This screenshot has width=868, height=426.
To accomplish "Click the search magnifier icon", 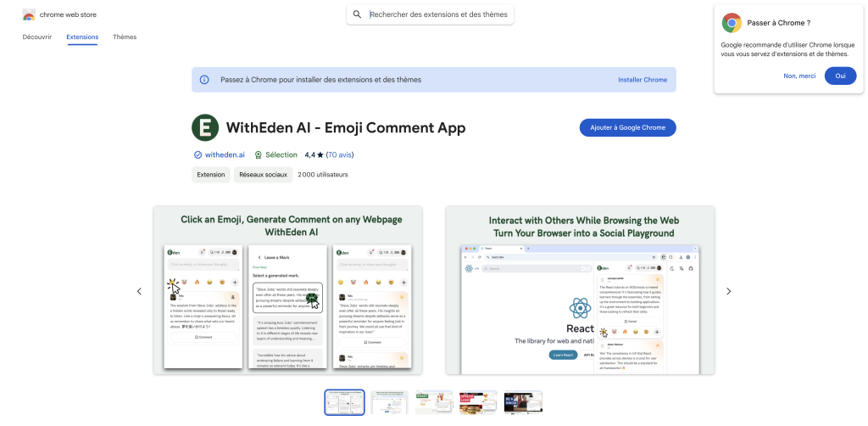I will click(357, 14).
